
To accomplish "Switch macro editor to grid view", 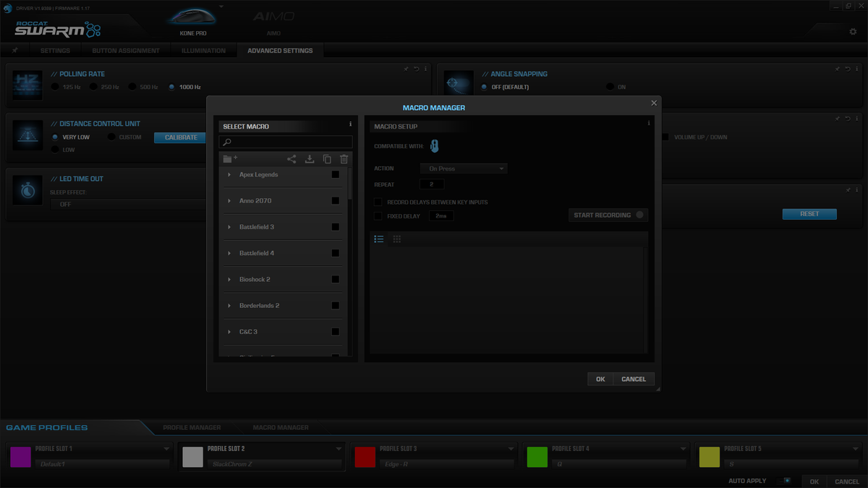I will click(x=397, y=239).
